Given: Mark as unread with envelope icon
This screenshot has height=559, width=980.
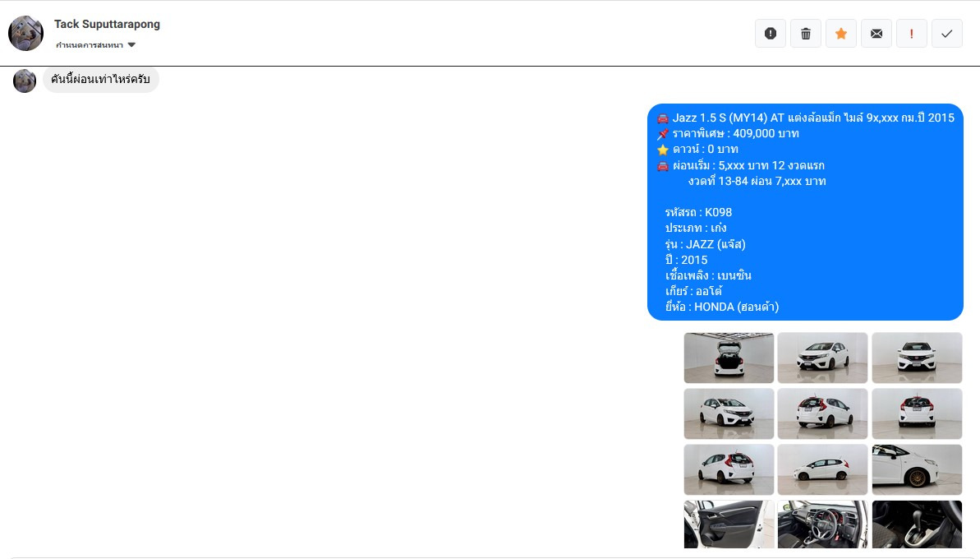Looking at the screenshot, I should tap(876, 34).
